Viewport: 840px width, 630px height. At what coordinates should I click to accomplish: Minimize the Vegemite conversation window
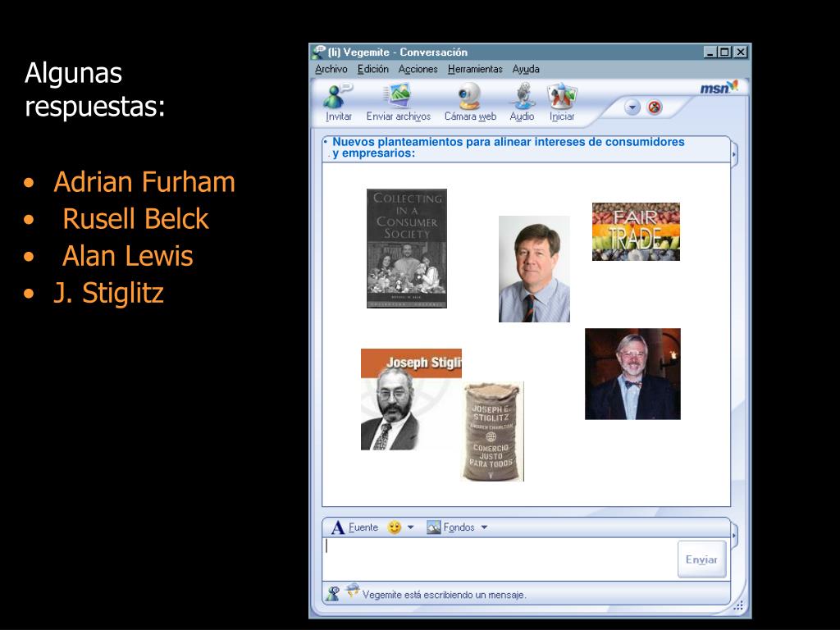(710, 52)
